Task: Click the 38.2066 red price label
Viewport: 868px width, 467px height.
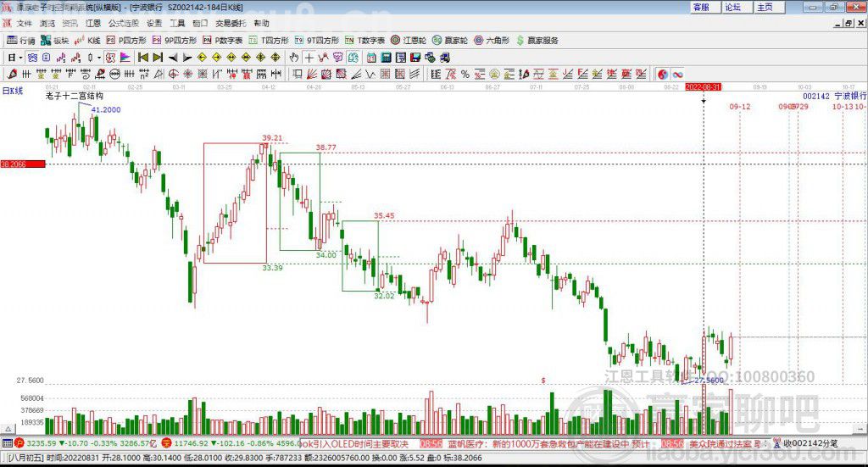Action: pyautogui.click(x=23, y=164)
